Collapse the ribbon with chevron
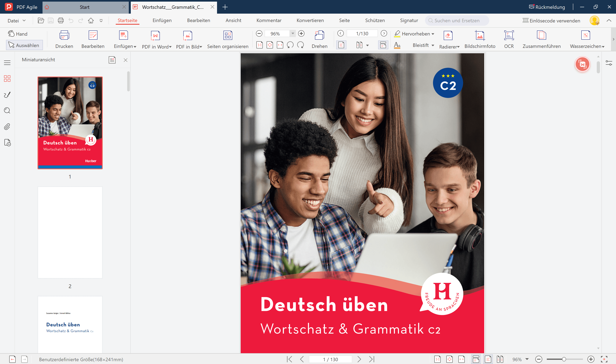The height and width of the screenshot is (364, 616). pos(609,21)
